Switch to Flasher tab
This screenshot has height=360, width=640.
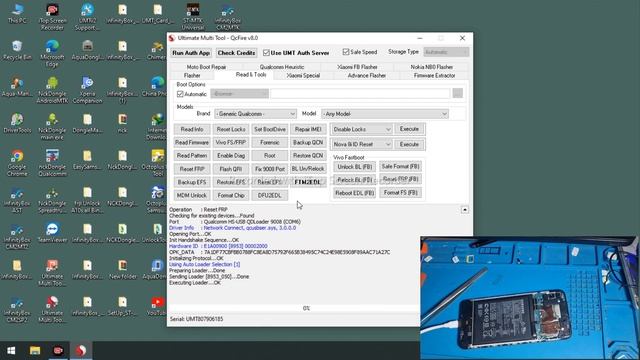pyautogui.click(x=192, y=76)
